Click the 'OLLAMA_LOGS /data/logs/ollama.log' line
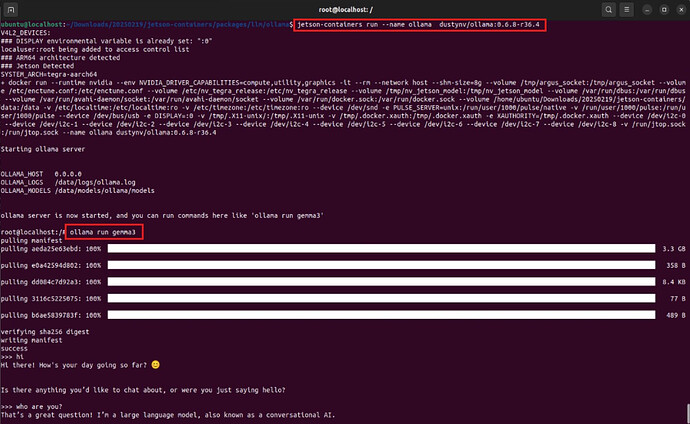690x424 pixels. tap(68, 182)
